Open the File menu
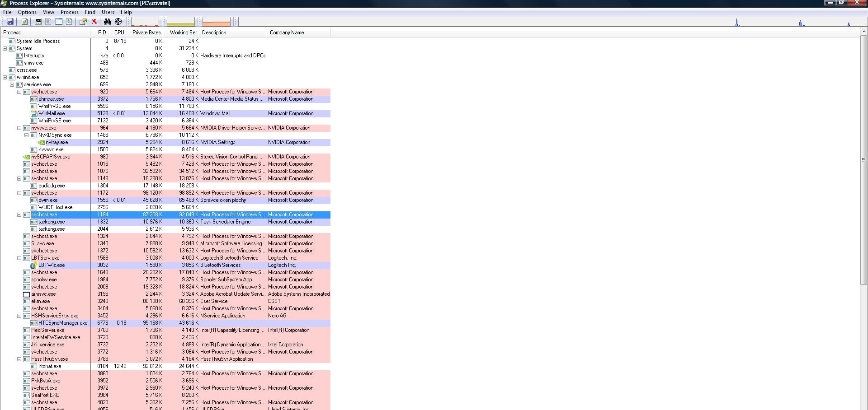Image resolution: width=868 pixels, height=410 pixels. point(7,12)
